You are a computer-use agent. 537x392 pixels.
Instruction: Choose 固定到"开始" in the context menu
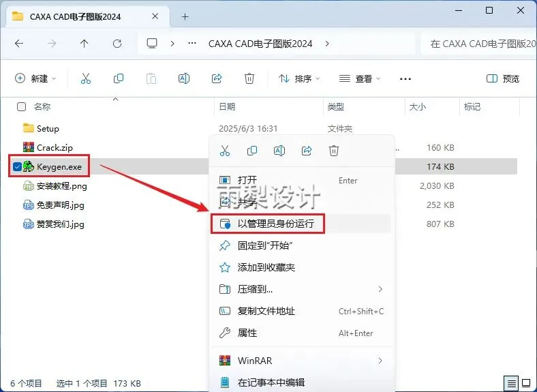(301, 245)
